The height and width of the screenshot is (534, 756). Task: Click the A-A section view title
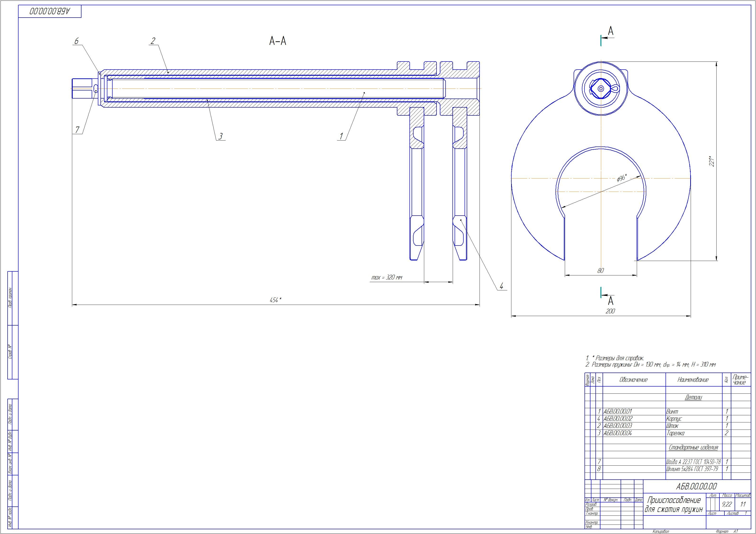tap(278, 41)
